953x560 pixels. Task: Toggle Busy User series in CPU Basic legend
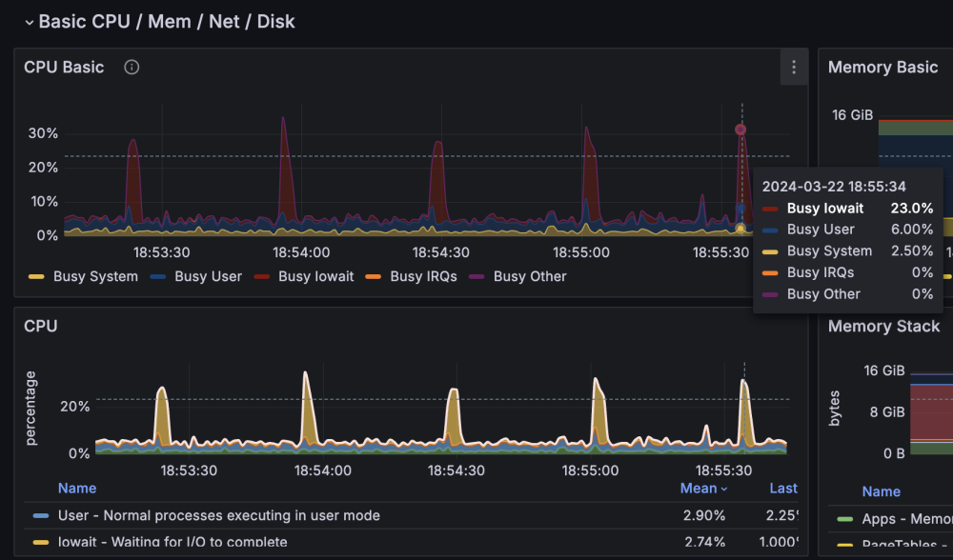tap(208, 276)
